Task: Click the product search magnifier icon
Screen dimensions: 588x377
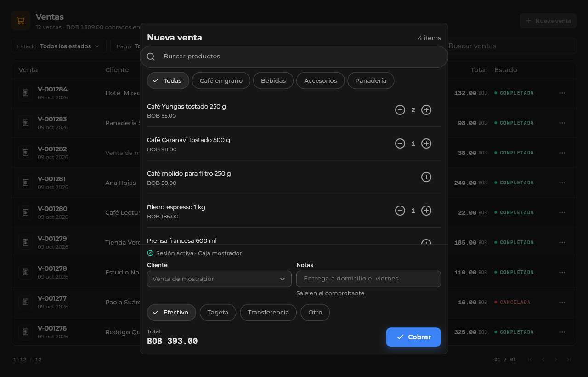Action: pyautogui.click(x=151, y=57)
